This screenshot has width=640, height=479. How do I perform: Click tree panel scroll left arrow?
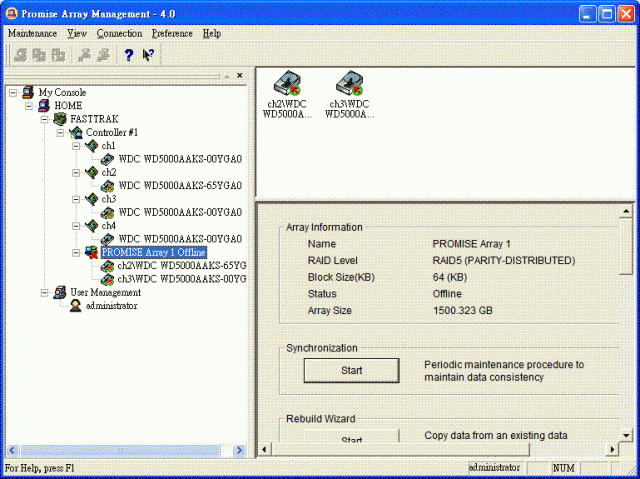tap(12, 450)
